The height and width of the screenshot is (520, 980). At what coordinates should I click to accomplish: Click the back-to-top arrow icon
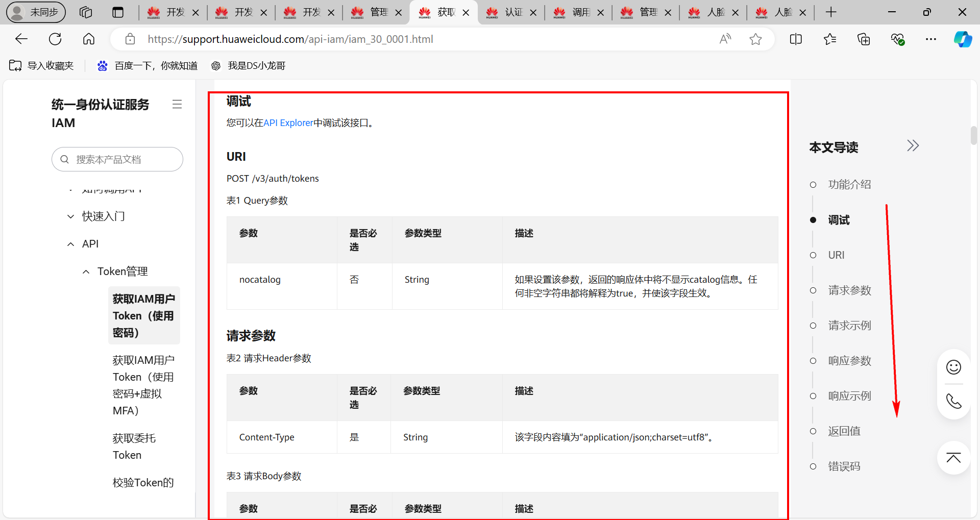953,458
